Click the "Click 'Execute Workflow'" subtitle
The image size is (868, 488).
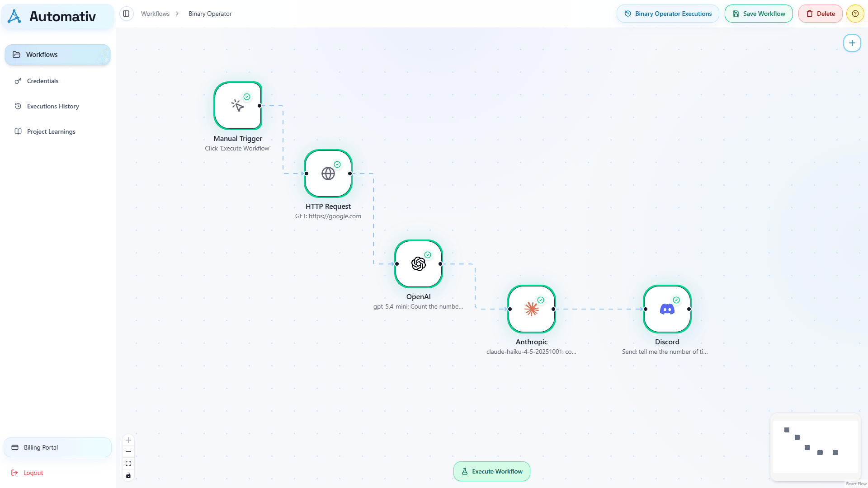(x=238, y=148)
